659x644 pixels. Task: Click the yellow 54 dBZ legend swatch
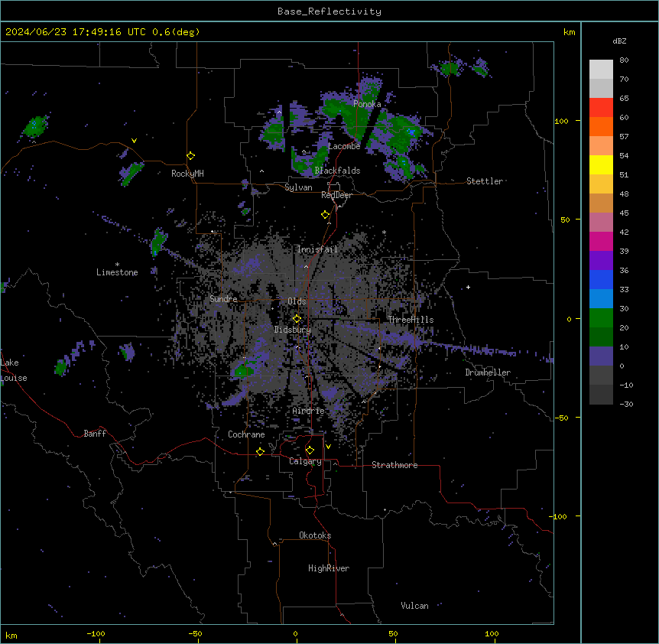(601, 164)
